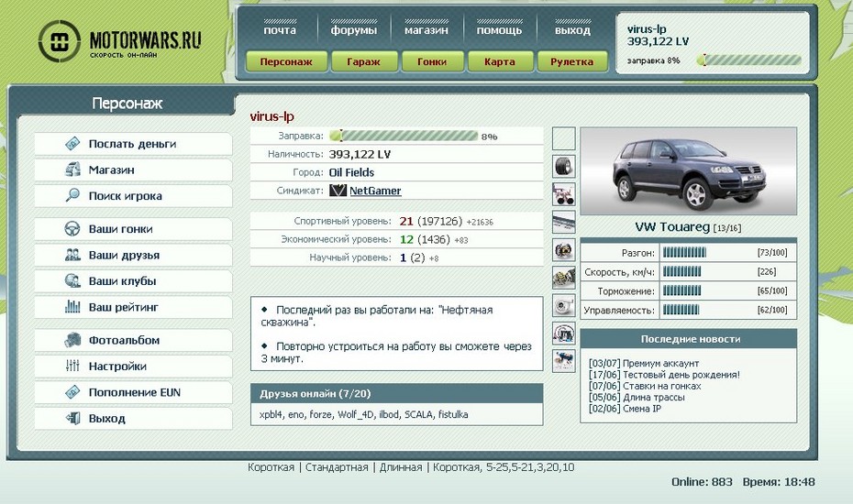Click the bar chart icon beside Ваш рейтинг
Viewport: 853px width, 504px height.
[72, 307]
